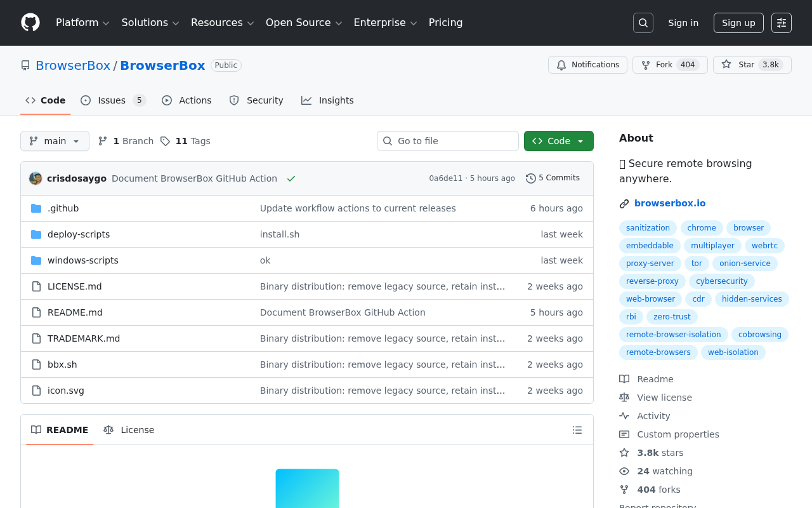Click the search magnifier icon
The height and width of the screenshot is (508, 812).
[643, 23]
